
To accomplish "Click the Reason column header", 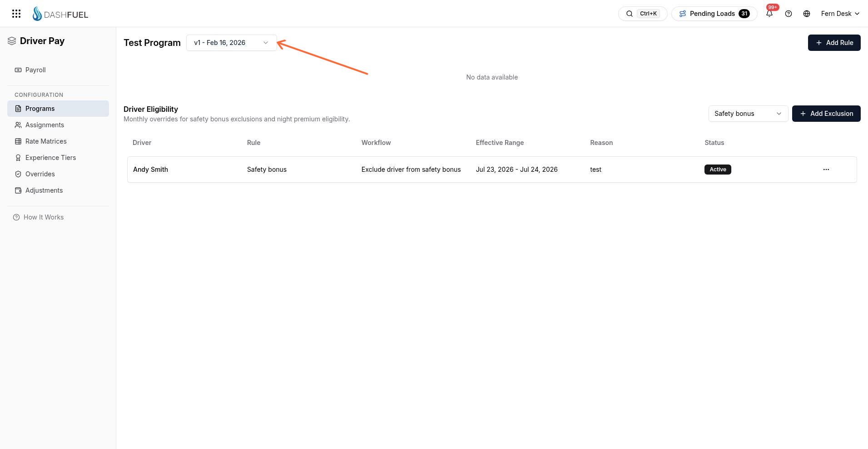I will pyautogui.click(x=601, y=143).
